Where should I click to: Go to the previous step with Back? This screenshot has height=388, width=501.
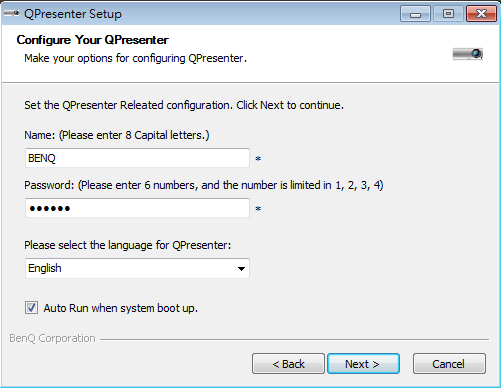[288, 364]
